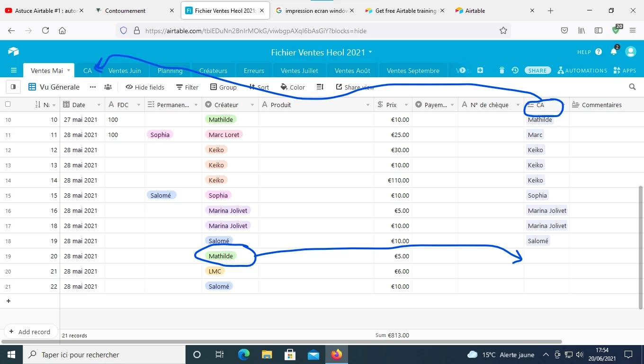Select the €110.00 price cell
Image resolution: width=644 pixels, height=364 pixels.
393,180
